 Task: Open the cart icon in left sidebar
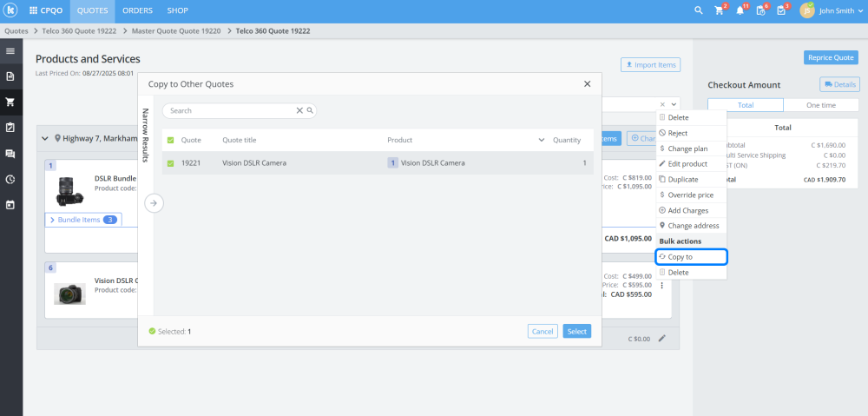pyautogui.click(x=10, y=102)
